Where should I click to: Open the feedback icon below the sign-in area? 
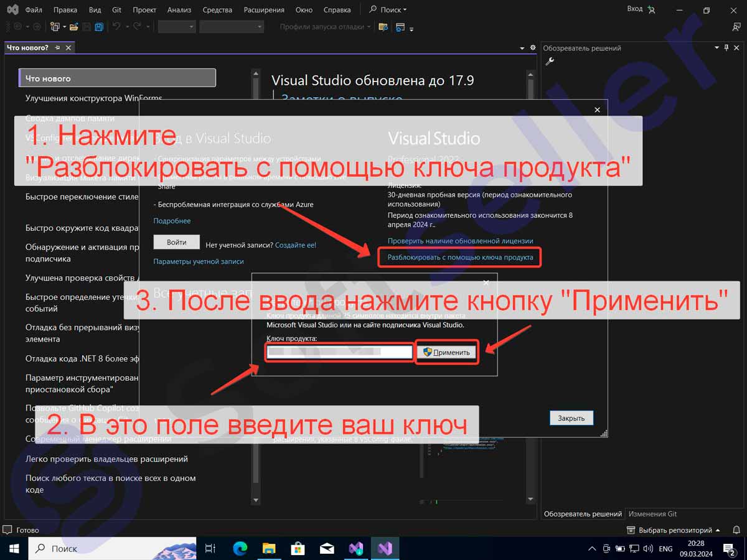point(736,27)
